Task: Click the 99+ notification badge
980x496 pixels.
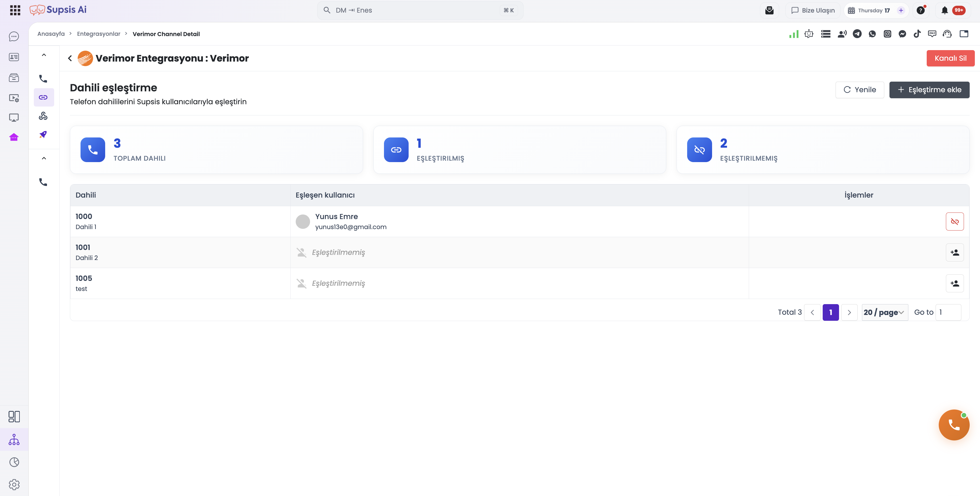Action: pyautogui.click(x=959, y=10)
